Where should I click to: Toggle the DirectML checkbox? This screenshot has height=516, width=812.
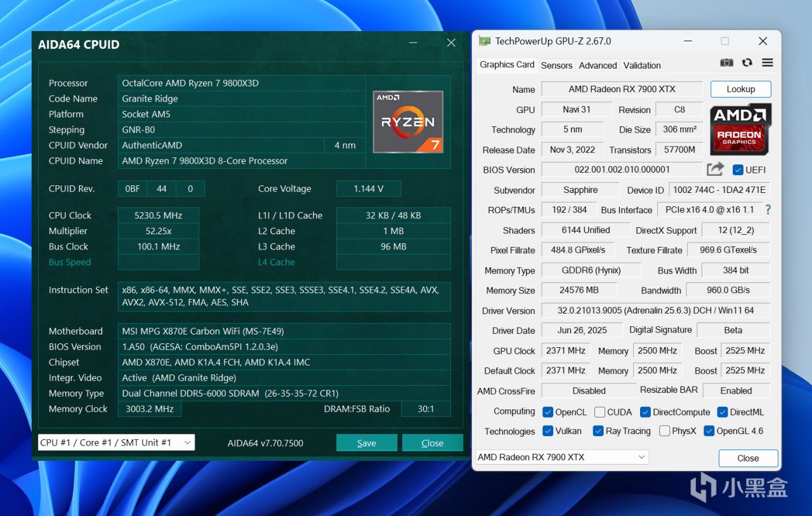[x=723, y=412]
